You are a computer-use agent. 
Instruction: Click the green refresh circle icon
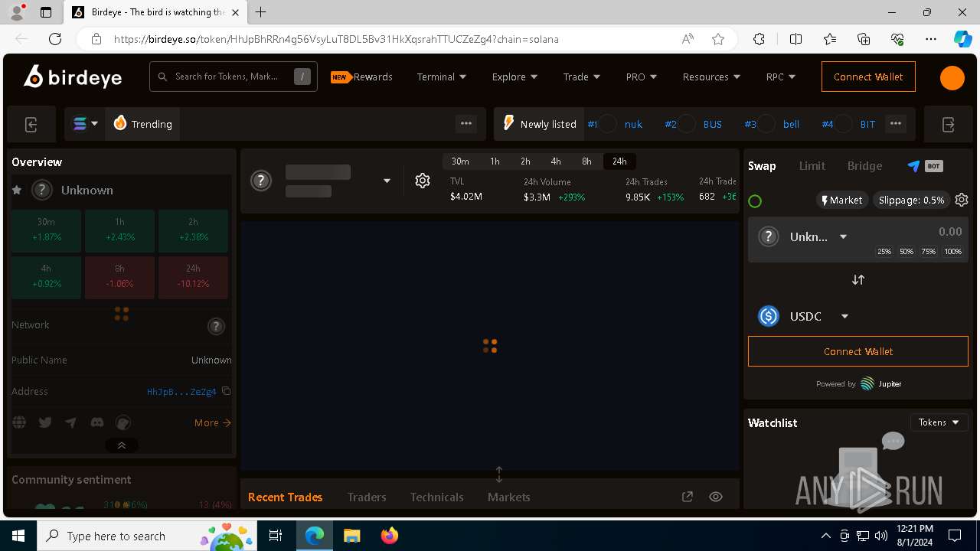755,201
